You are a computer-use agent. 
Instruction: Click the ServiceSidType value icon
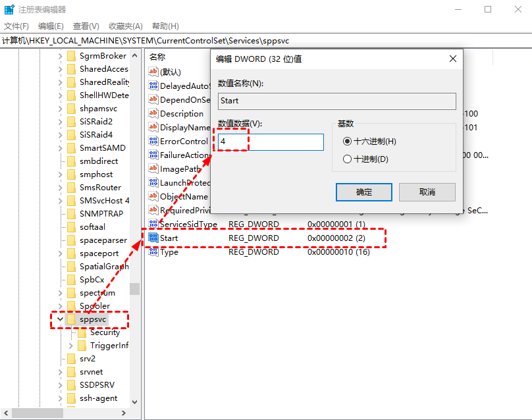click(x=154, y=224)
